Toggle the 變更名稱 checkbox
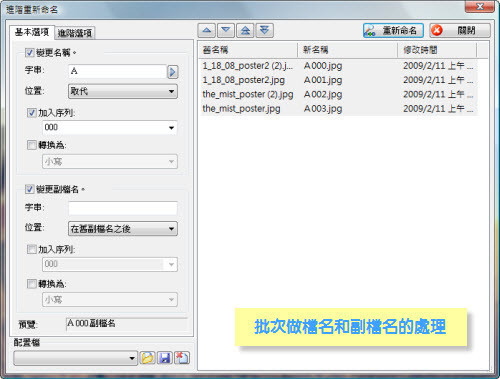500x379 pixels. click(x=29, y=53)
